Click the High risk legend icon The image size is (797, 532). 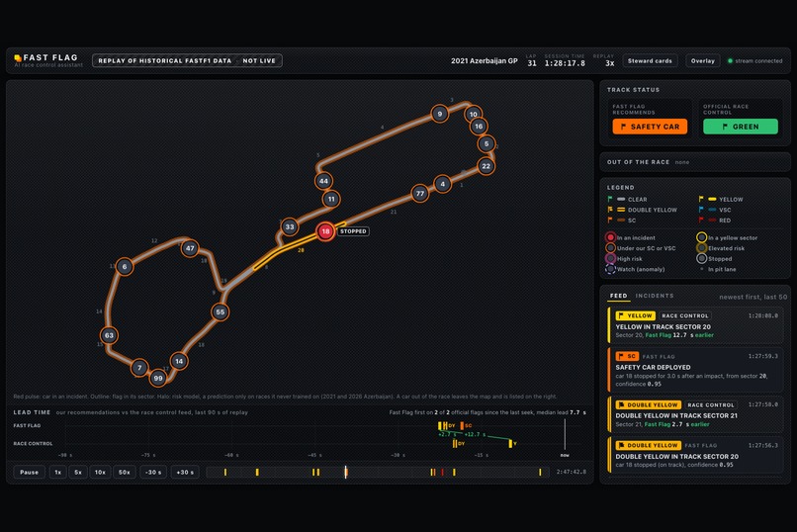[610, 259]
